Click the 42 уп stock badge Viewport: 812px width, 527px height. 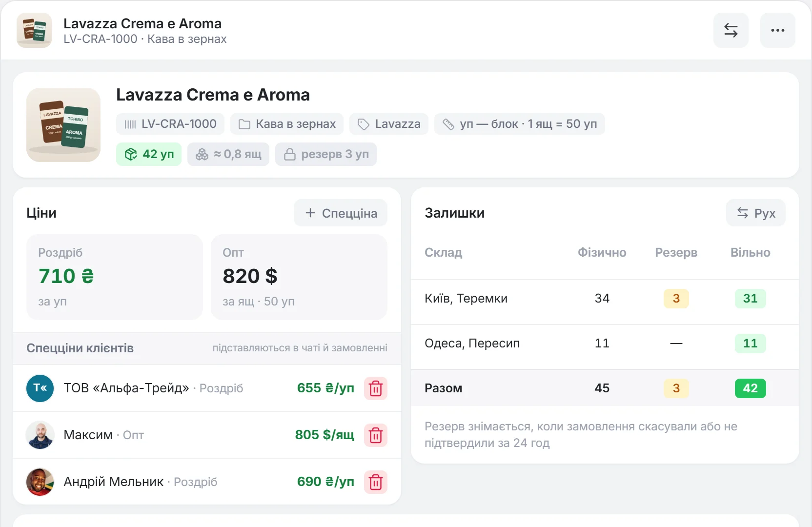click(x=149, y=154)
